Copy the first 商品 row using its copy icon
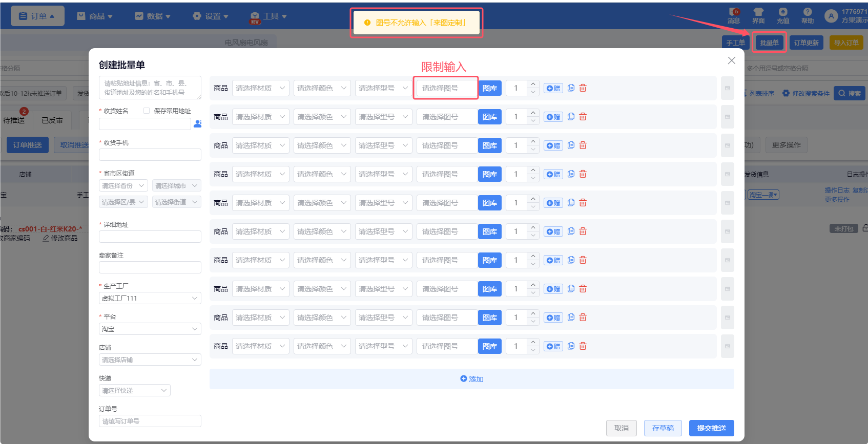This screenshot has width=868, height=444. [x=571, y=88]
